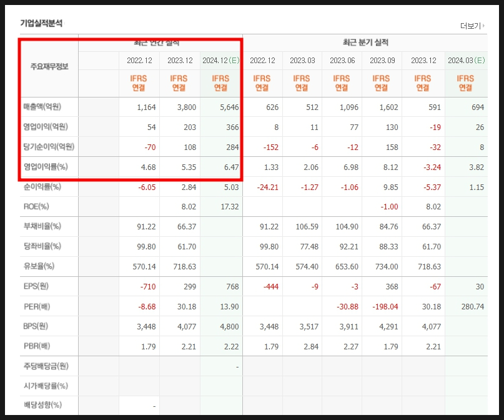Click the 2023.09 quarterly column header
The image size is (504, 420).
pos(382,61)
